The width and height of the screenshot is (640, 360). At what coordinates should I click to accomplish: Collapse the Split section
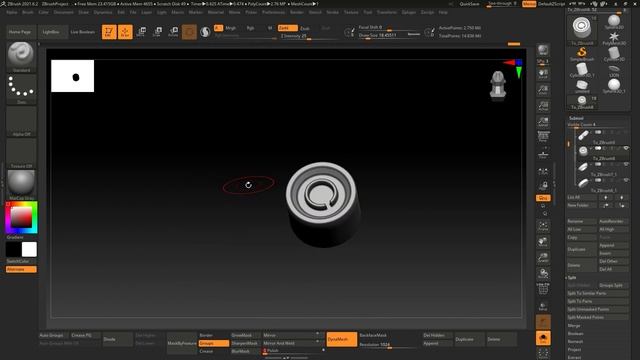pyautogui.click(x=572, y=278)
